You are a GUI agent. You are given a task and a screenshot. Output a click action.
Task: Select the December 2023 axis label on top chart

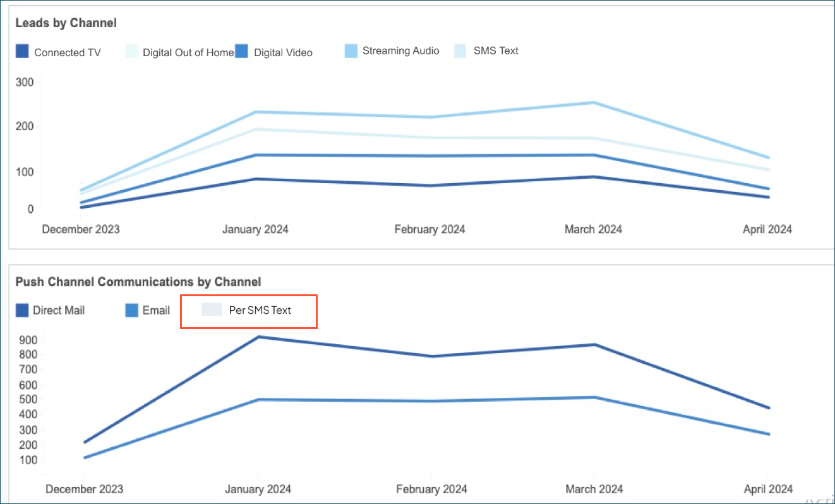80,229
